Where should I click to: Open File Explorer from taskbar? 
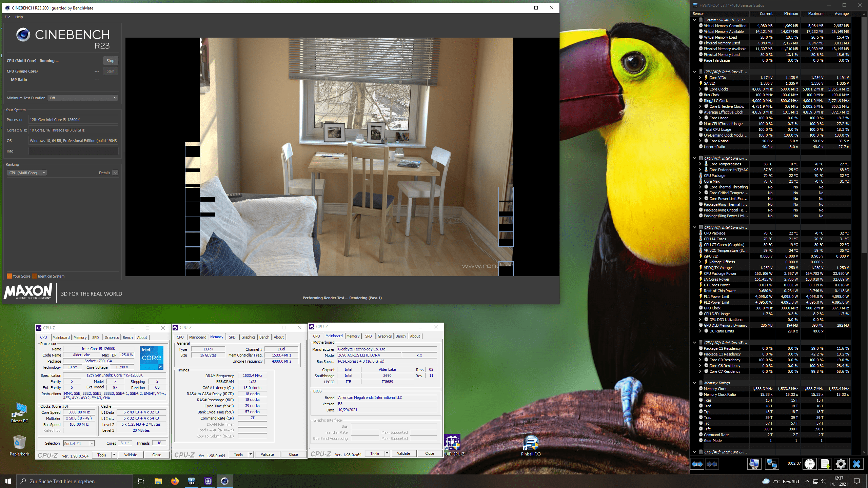(158, 481)
